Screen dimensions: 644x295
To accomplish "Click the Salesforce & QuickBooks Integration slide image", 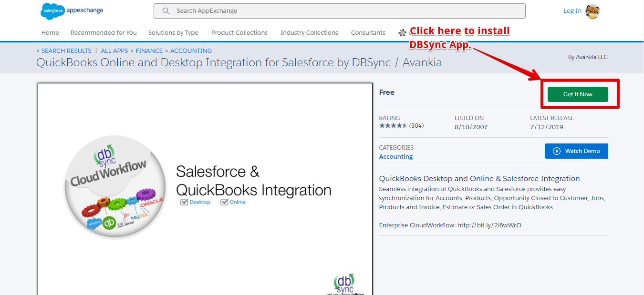I will point(205,189).
